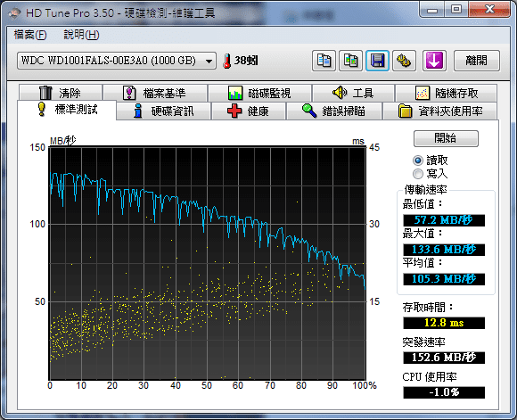This screenshot has height=420, width=517.
Task: Switch to the 健康 health tab
Action: point(248,111)
